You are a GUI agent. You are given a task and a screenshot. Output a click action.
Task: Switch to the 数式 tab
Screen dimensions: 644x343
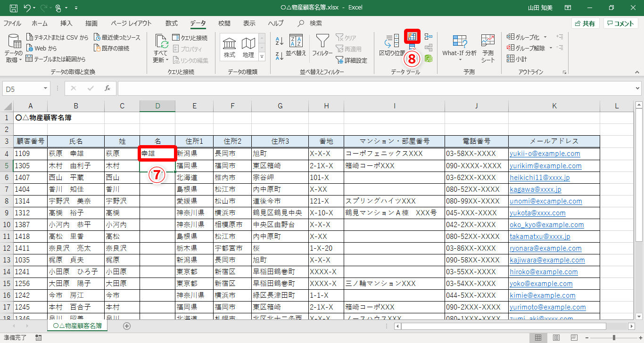click(172, 24)
